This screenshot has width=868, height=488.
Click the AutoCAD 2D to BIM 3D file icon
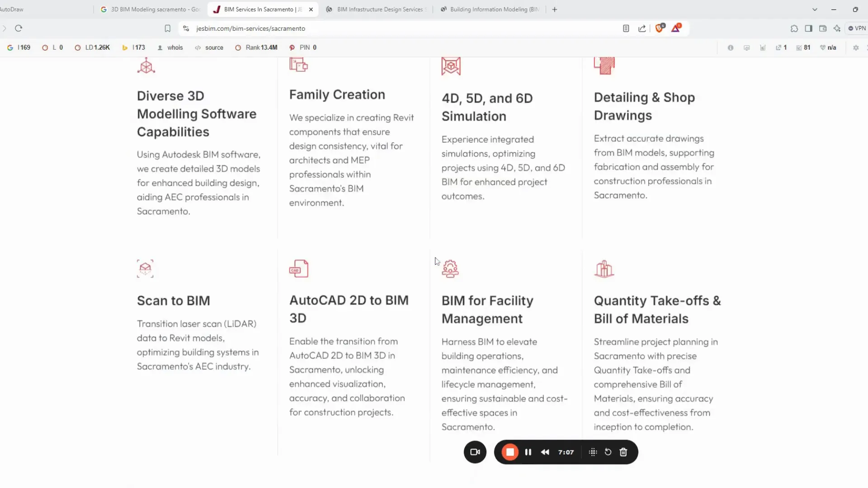[298, 268]
